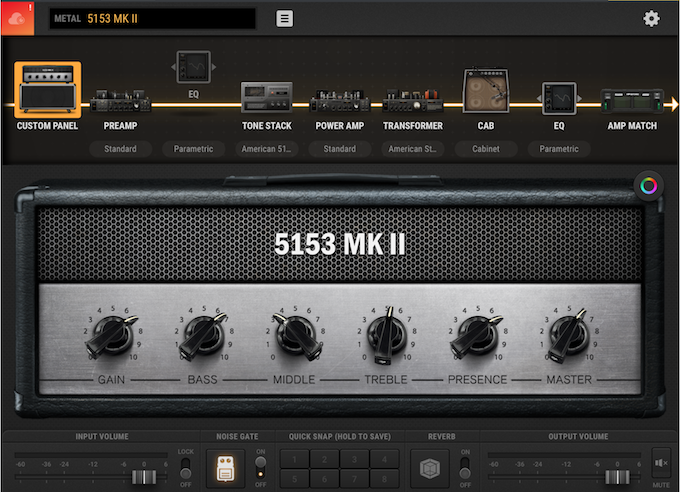The image size is (680, 492).
Task: Move first EQ module right arrow
Action: click(214, 67)
